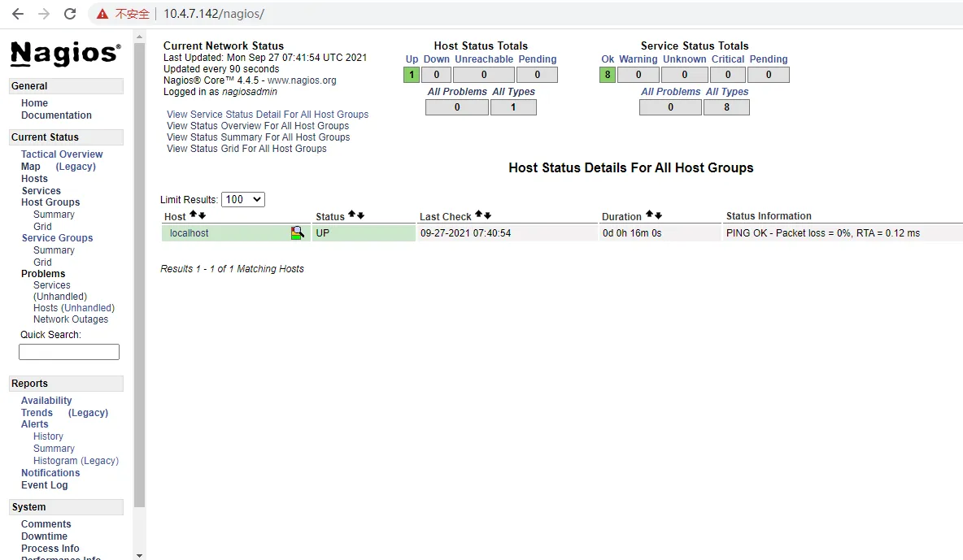The height and width of the screenshot is (560, 963).
Task: Open the localhost host link
Action: (x=190, y=233)
